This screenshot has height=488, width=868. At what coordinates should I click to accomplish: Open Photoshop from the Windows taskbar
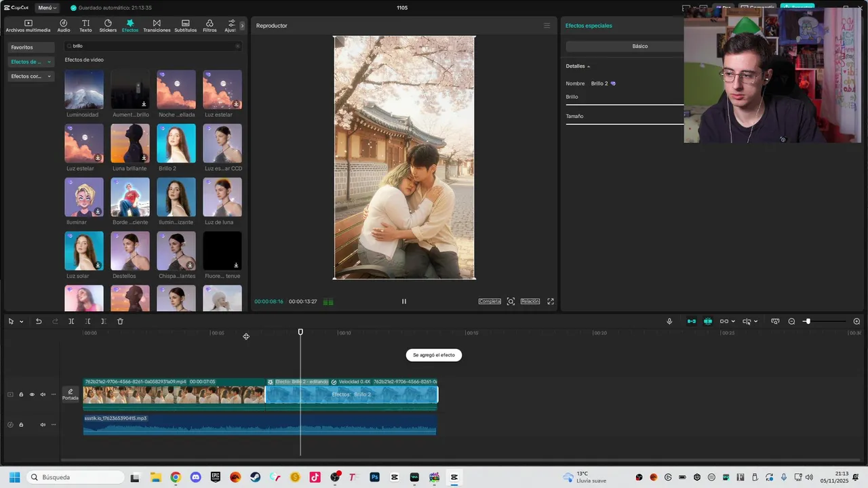click(374, 477)
